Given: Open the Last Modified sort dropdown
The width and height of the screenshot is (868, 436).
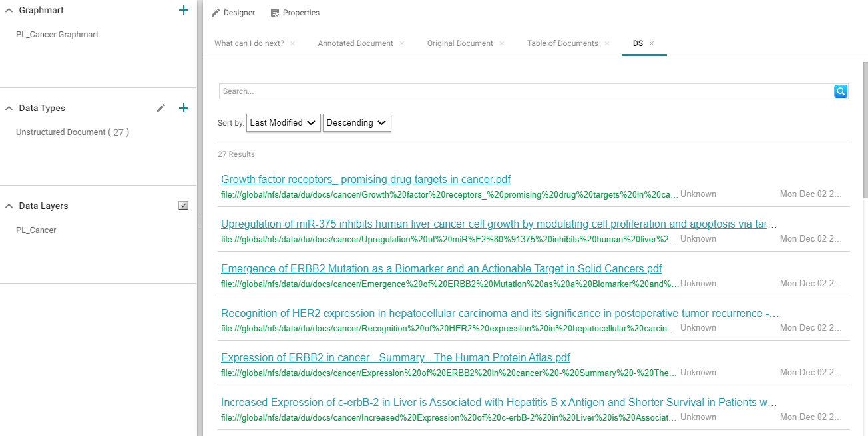Looking at the screenshot, I should tap(284, 123).
